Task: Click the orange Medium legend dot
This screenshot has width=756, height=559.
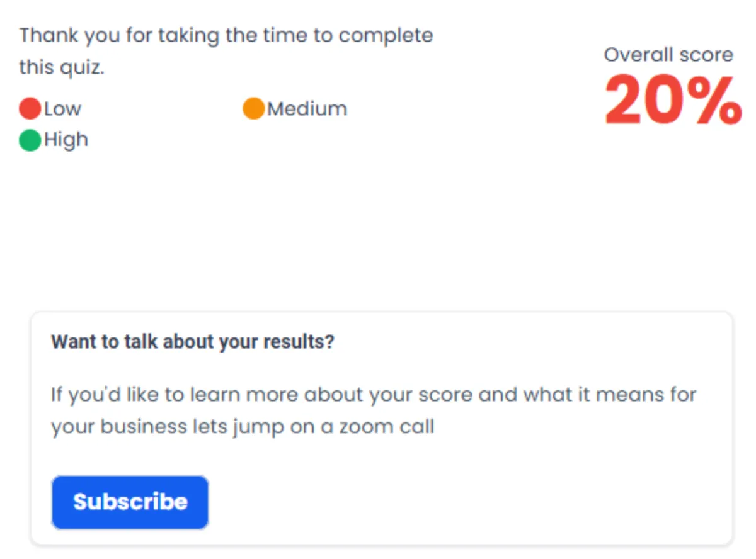Action: [253, 109]
